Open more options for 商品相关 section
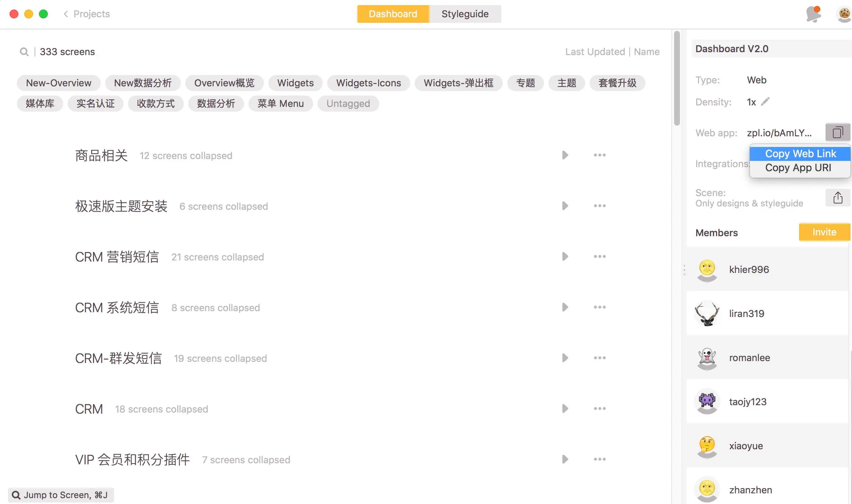852x504 pixels. [x=599, y=155]
